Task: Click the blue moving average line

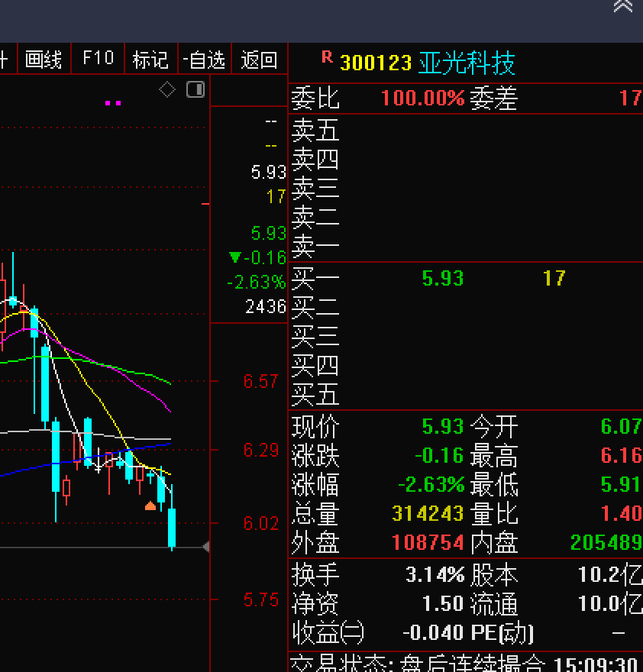Action: click(x=86, y=460)
